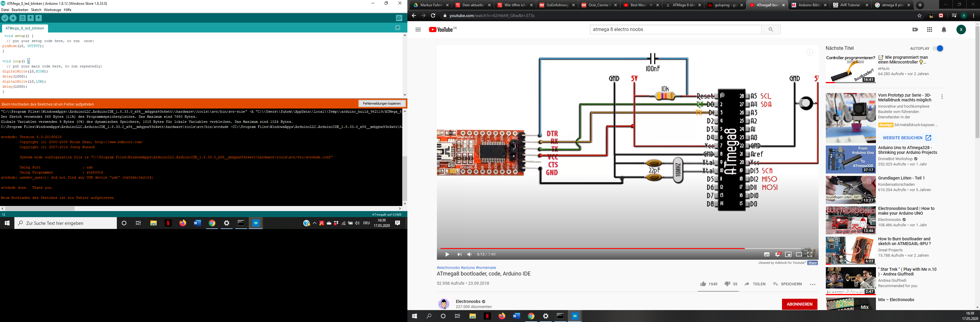Toggle the YouTube Autoplay switch
The image size is (980, 322).
[x=938, y=48]
